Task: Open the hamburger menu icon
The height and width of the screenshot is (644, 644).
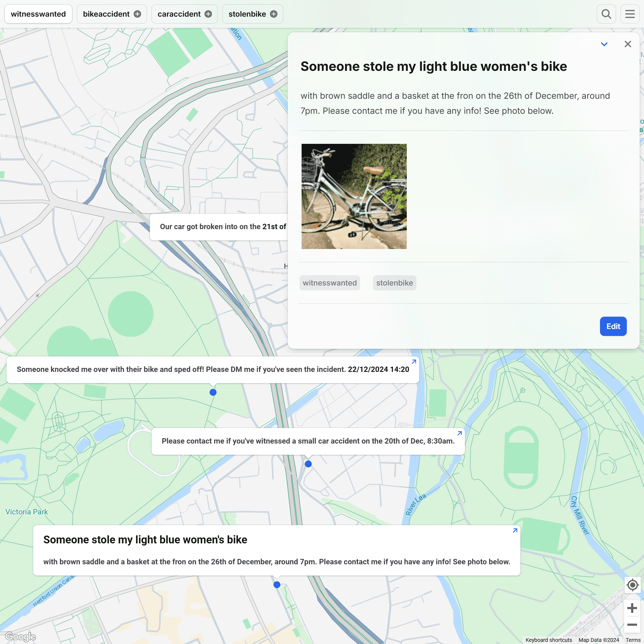Action: click(630, 14)
